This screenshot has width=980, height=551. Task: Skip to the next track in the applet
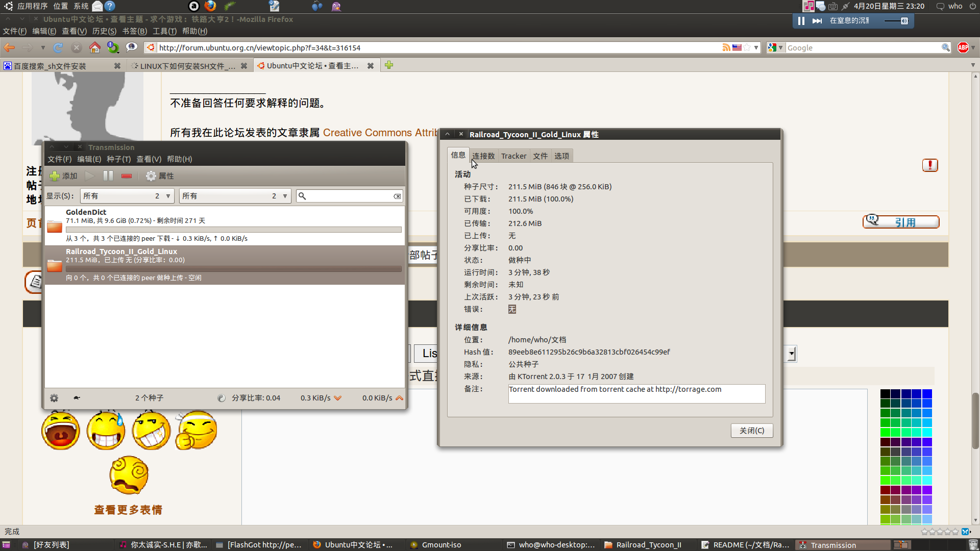[x=817, y=21]
